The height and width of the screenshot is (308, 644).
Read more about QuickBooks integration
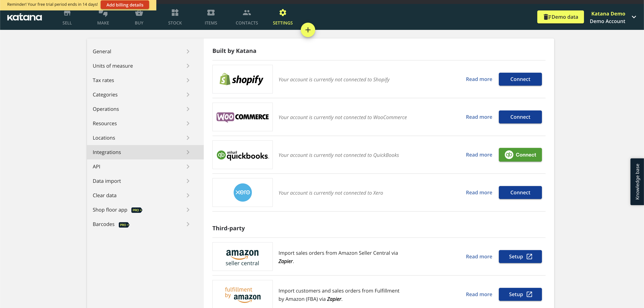click(479, 155)
